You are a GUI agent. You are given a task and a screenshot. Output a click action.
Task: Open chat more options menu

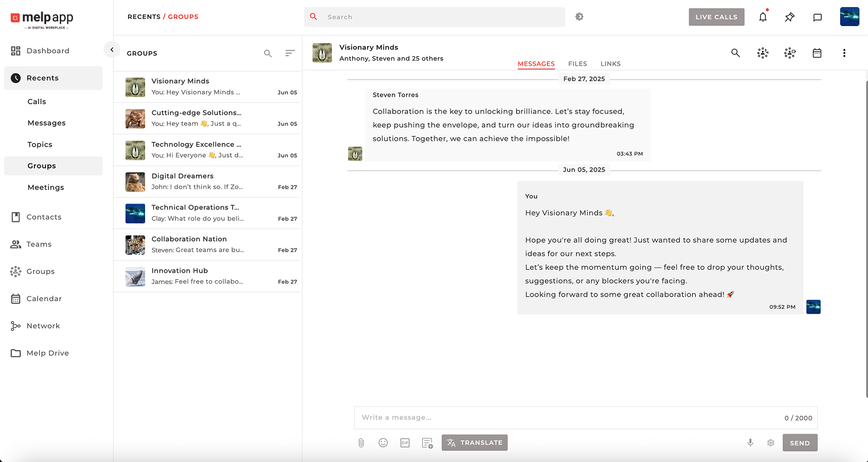tap(844, 53)
